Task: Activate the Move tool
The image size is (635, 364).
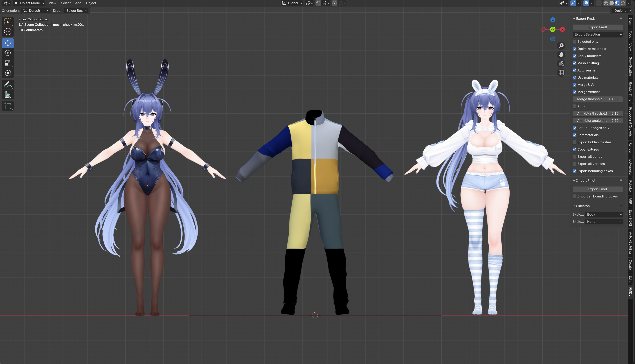Action: [8, 43]
